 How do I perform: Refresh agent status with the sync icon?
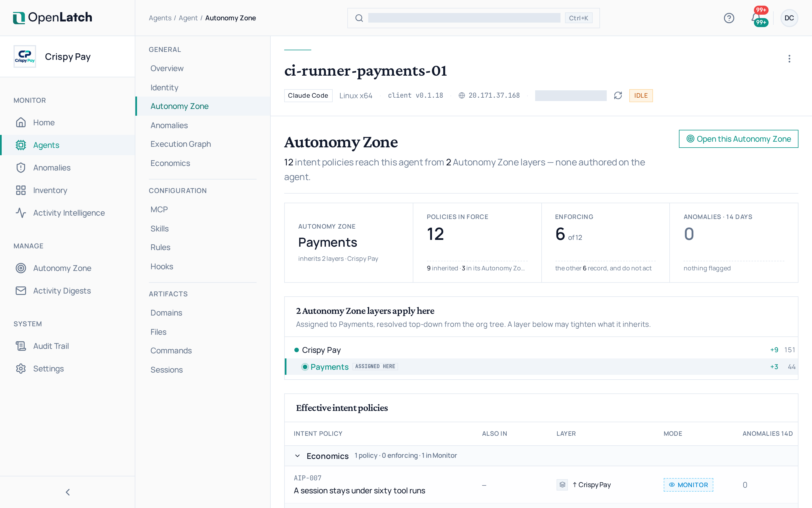click(x=618, y=95)
